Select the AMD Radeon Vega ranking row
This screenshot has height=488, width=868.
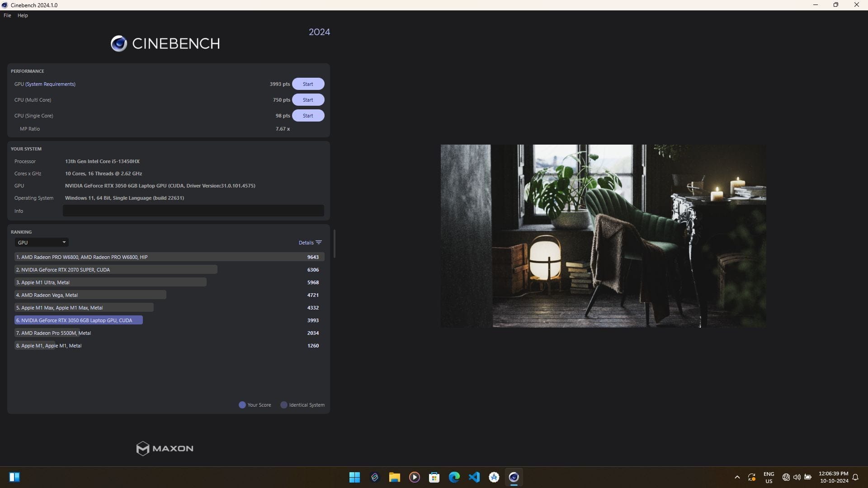169,295
